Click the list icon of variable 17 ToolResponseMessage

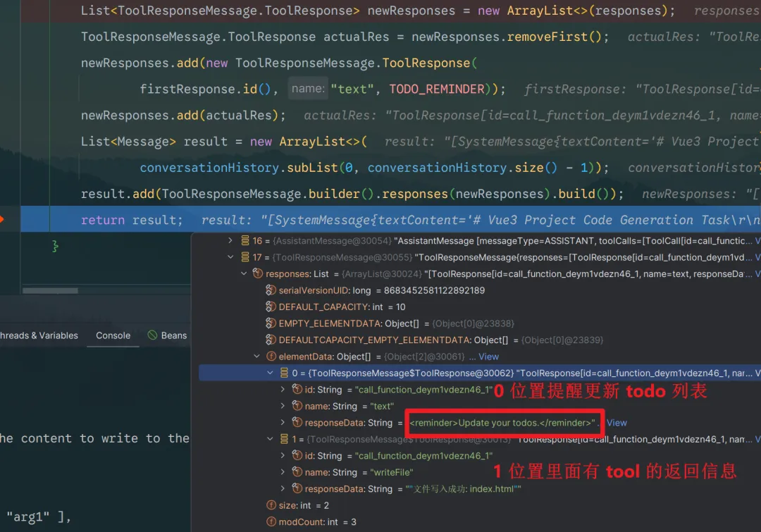pos(245,257)
